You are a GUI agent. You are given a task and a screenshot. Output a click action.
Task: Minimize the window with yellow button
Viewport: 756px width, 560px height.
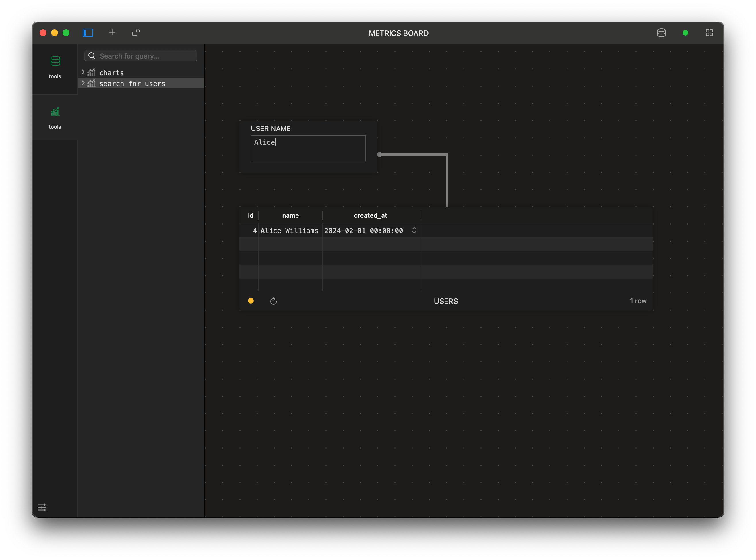coord(55,32)
